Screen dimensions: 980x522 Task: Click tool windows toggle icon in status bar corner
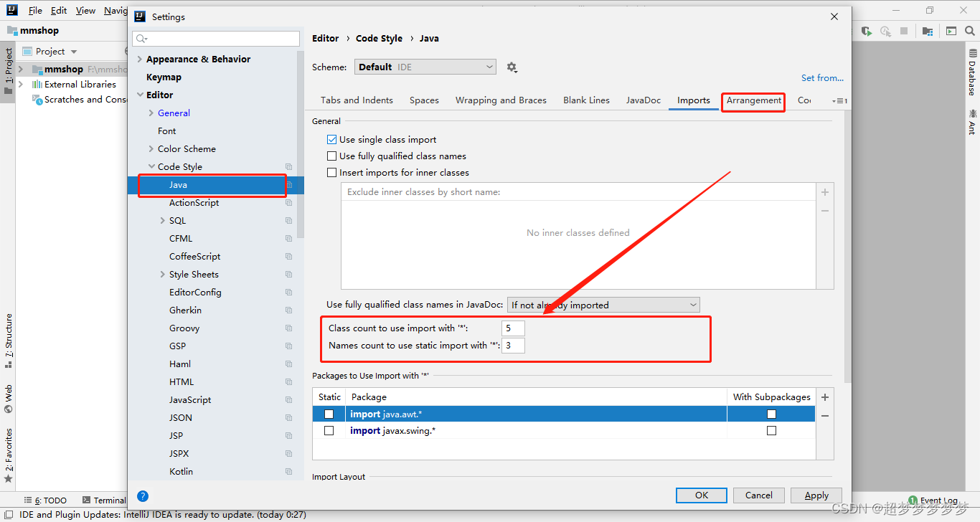[x=8, y=514]
